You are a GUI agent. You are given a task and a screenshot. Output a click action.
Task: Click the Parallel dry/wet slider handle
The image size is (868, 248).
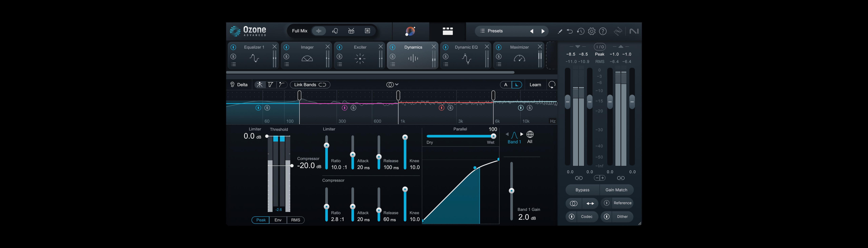point(493,136)
